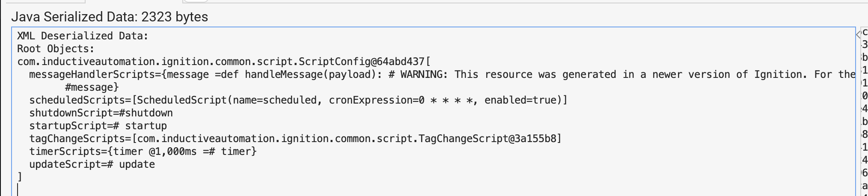
Task: Place cursor on the '#message}' line
Action: tap(92, 87)
